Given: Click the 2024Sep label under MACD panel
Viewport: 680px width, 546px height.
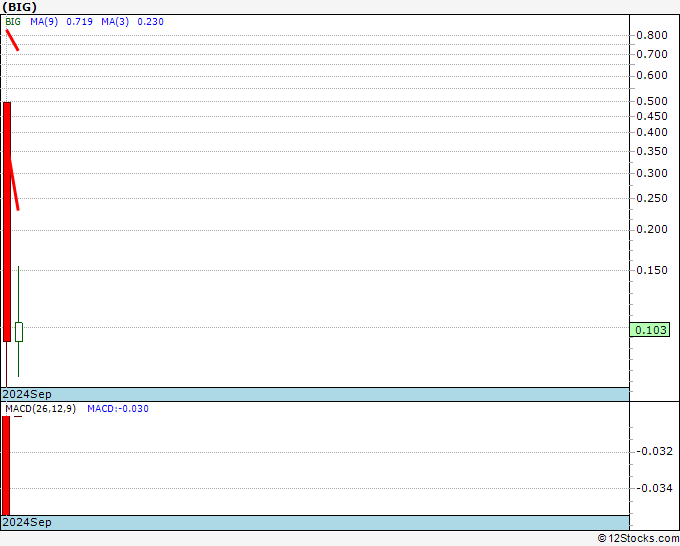Looking at the screenshot, I should pyautogui.click(x=27, y=522).
